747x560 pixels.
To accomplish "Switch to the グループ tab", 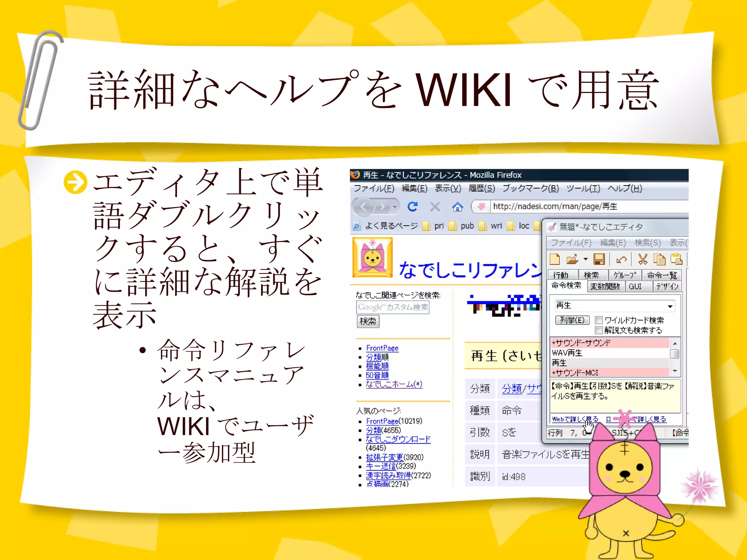I will (x=625, y=275).
